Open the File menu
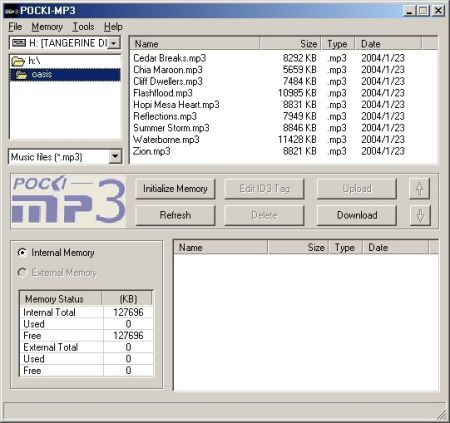This screenshot has width=450, height=423. 15,27
